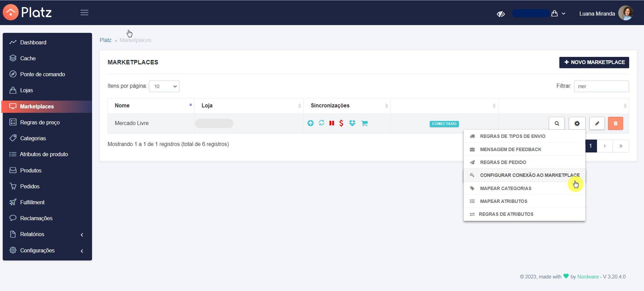The width and height of the screenshot is (644, 291).
Task: Sort table by Sincronizações column
Action: [x=347, y=106]
